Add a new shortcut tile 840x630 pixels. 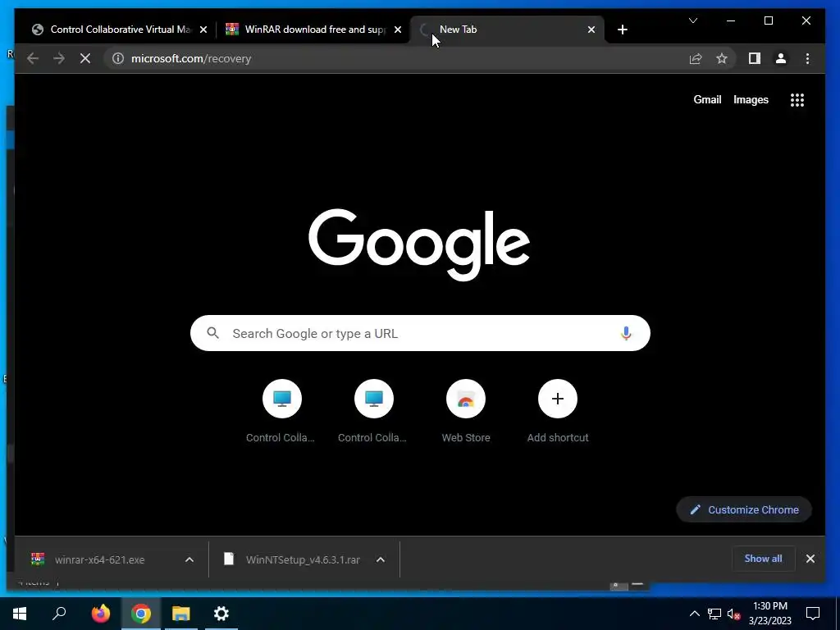558,411
